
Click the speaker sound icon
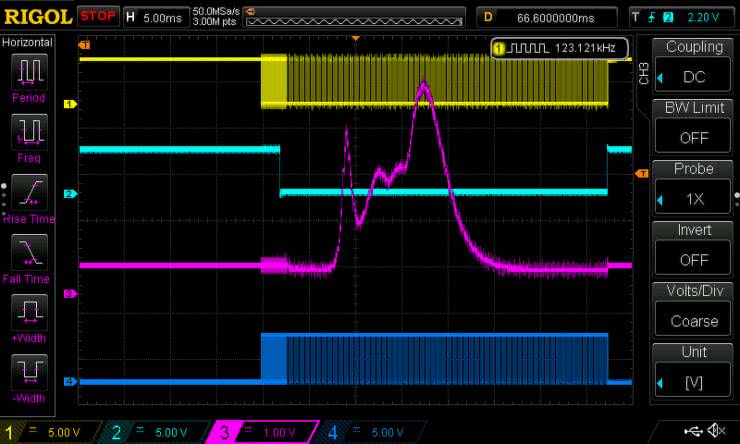[716, 431]
